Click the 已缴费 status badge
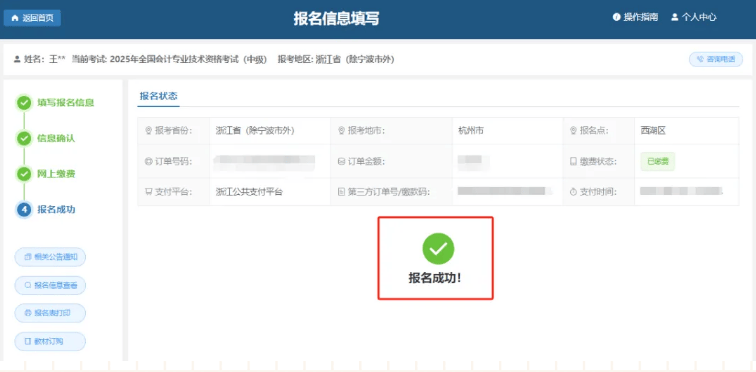Viewport: 756px width, 372px height. (x=658, y=162)
